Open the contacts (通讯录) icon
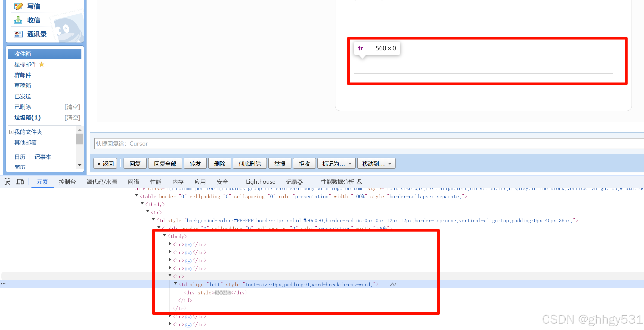Image resolution: width=644 pixels, height=330 pixels. click(x=18, y=34)
